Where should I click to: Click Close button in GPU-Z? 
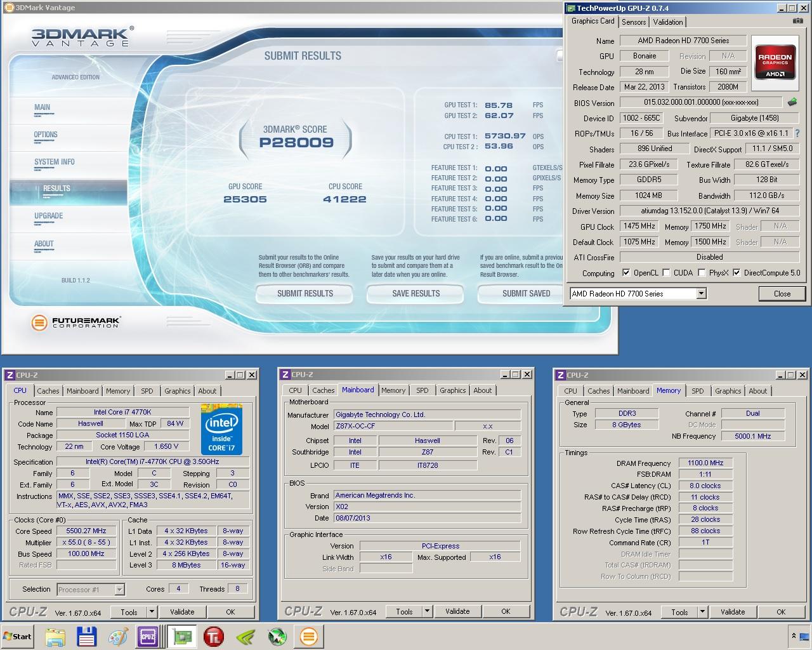click(782, 293)
